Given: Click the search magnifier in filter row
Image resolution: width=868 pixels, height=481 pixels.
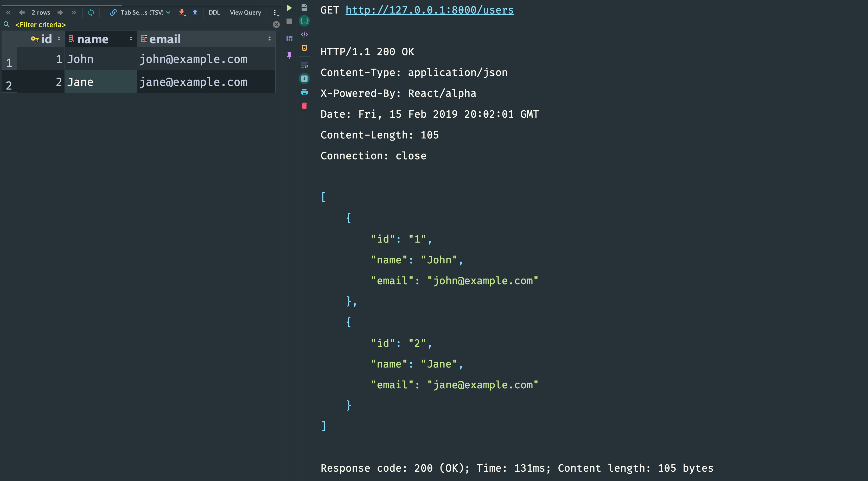Looking at the screenshot, I should [x=7, y=24].
